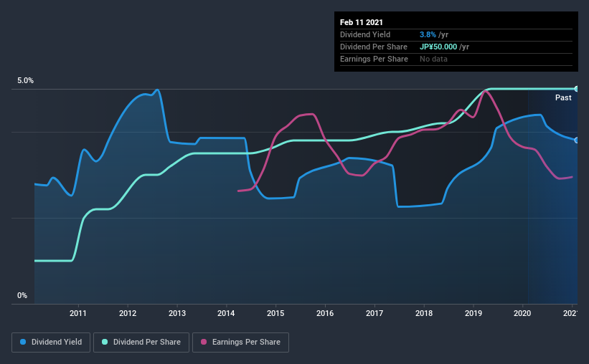This screenshot has height=364, width=589.
Task: Toggle the Earnings Per Share legend button
Action: (x=240, y=343)
